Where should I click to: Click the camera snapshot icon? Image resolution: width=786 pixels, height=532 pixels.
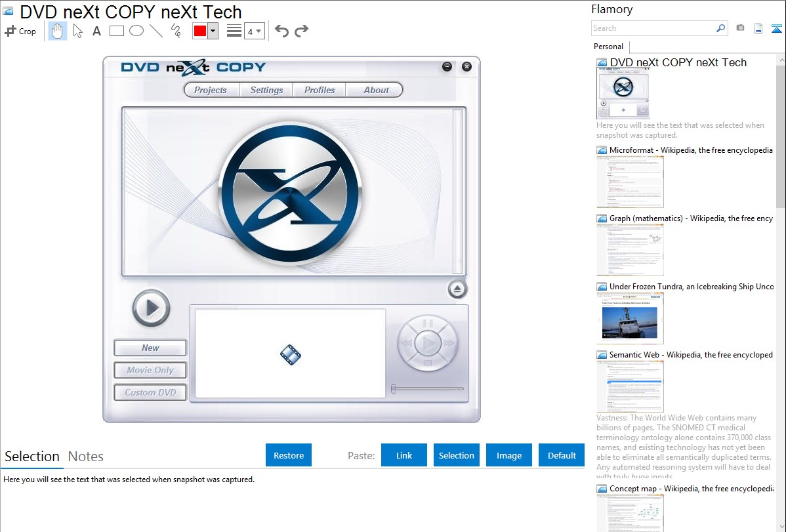point(740,28)
